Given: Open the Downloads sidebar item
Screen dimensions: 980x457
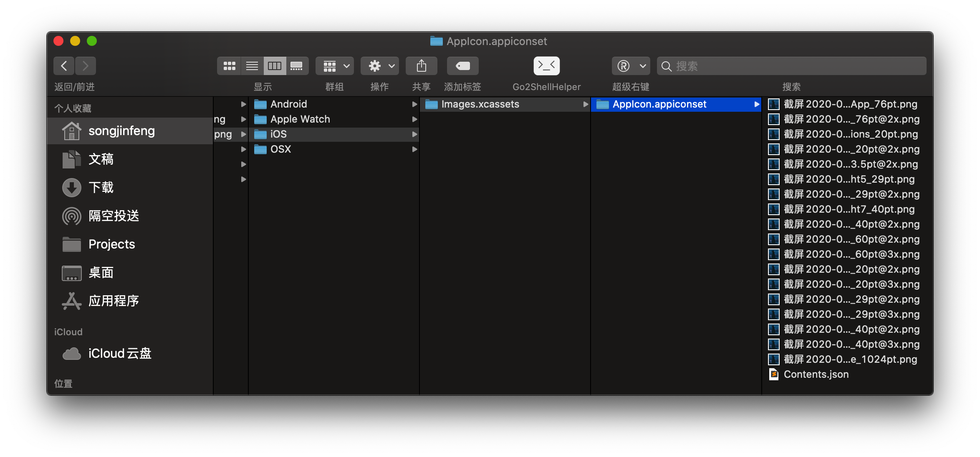Looking at the screenshot, I should pos(101,188).
